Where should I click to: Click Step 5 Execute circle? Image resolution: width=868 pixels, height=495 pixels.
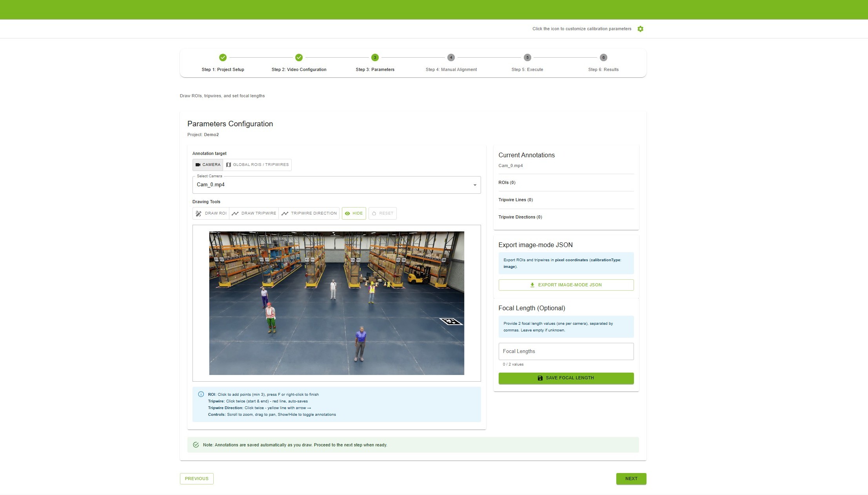(x=527, y=58)
